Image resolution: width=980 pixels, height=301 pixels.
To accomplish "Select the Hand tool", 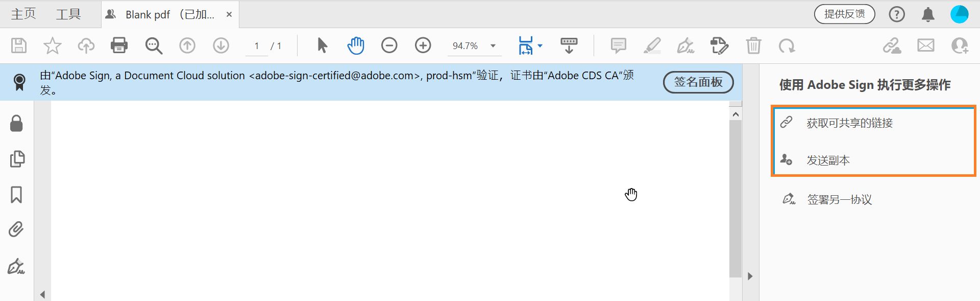I will tap(355, 45).
